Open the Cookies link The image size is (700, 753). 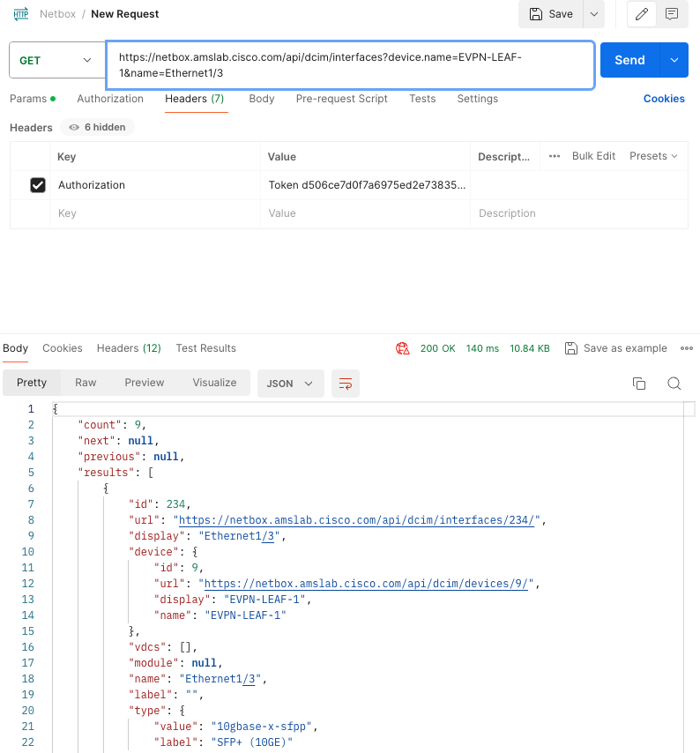pos(664,99)
